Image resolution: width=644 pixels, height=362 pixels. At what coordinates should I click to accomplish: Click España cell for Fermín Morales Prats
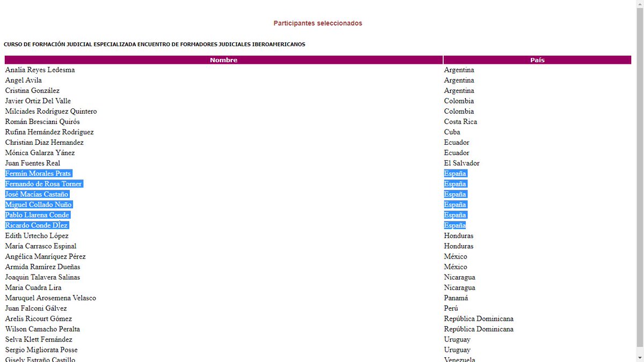tap(455, 174)
